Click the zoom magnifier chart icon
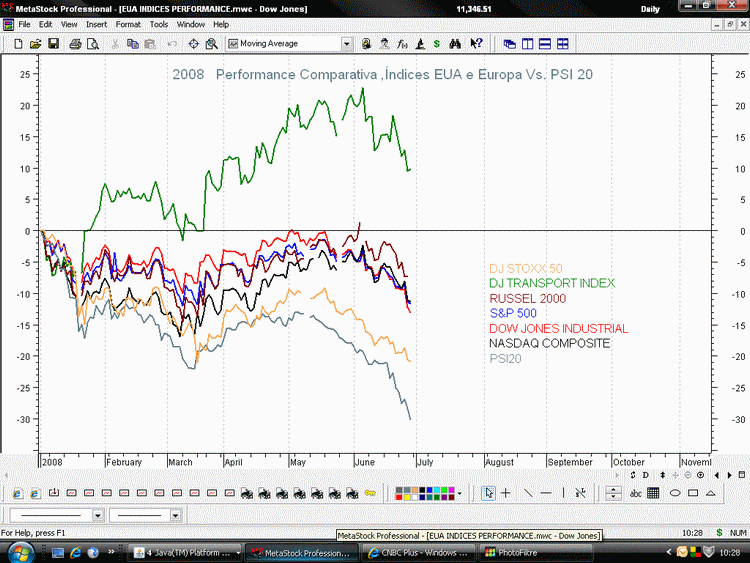 click(x=211, y=44)
